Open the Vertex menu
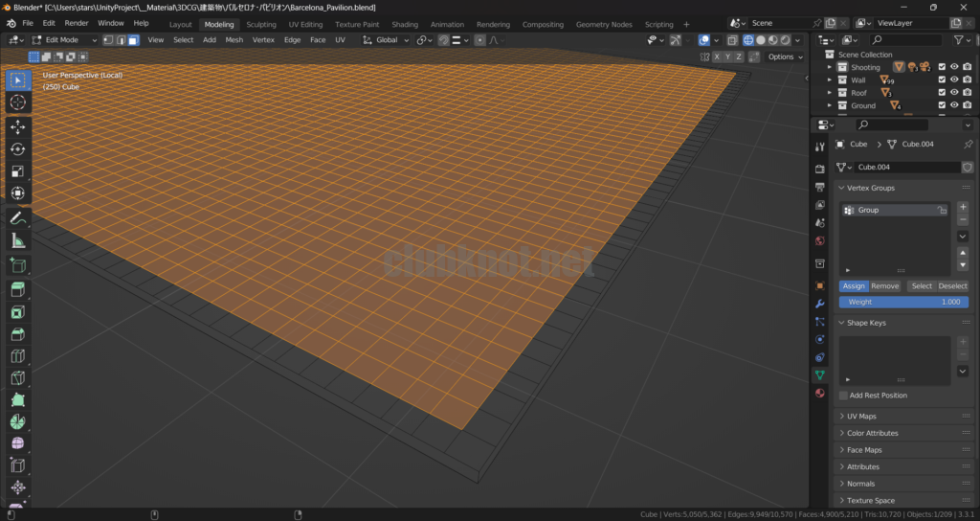Image resolution: width=980 pixels, height=521 pixels. tap(263, 40)
